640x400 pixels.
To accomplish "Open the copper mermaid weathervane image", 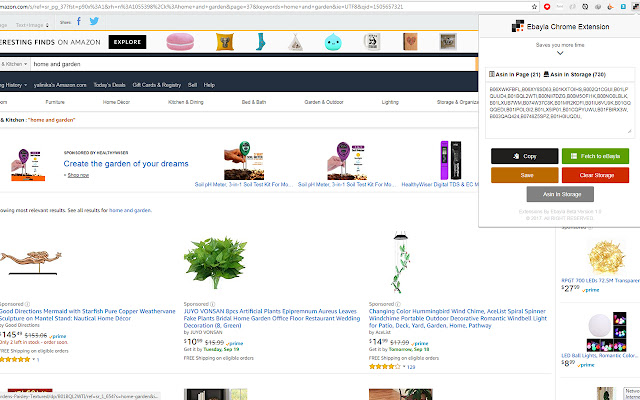I will tap(31, 262).
